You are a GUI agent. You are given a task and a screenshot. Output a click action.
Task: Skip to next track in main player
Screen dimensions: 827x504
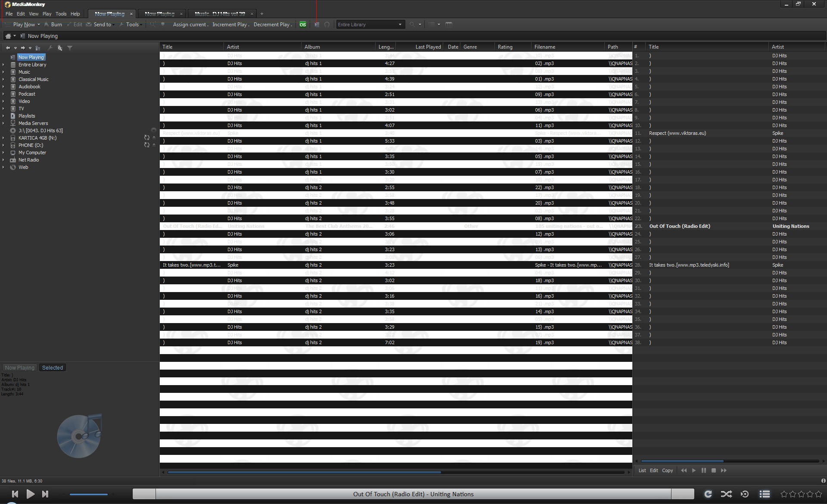[x=45, y=494]
